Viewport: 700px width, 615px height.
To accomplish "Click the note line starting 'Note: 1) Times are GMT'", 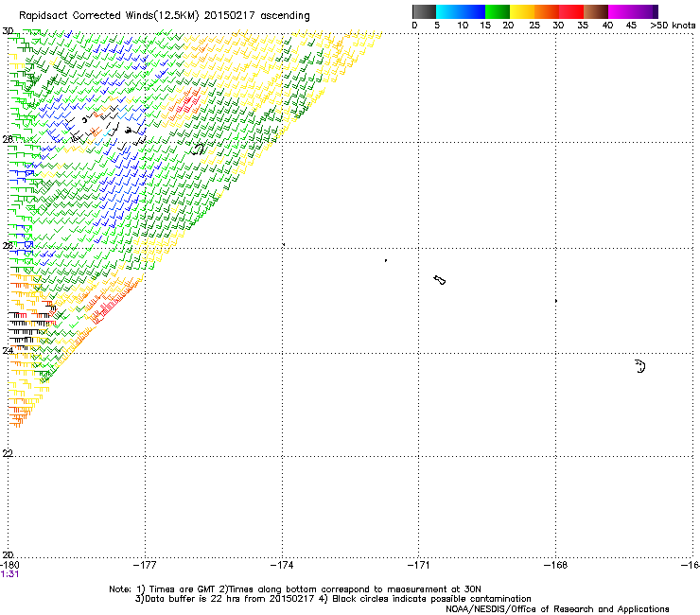I will (x=295, y=589).
